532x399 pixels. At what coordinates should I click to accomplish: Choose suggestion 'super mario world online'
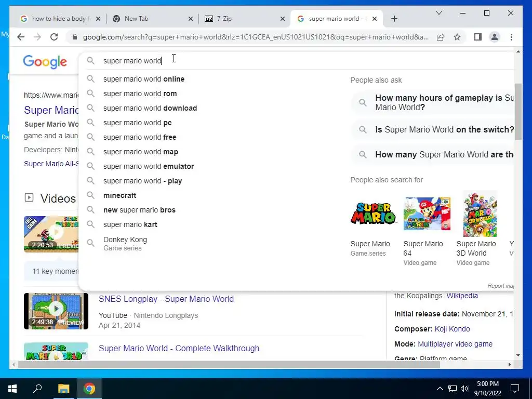pos(144,79)
